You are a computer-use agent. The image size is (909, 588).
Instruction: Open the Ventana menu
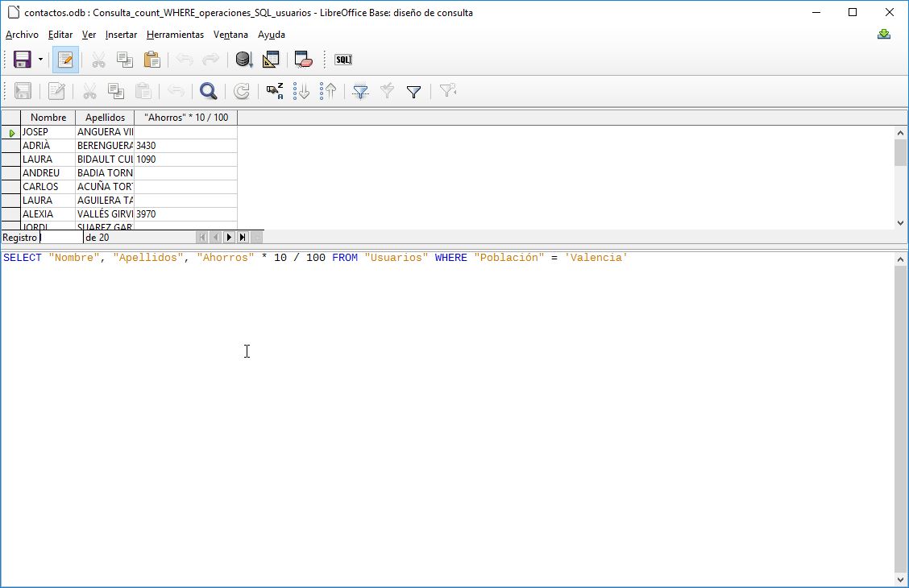230,35
